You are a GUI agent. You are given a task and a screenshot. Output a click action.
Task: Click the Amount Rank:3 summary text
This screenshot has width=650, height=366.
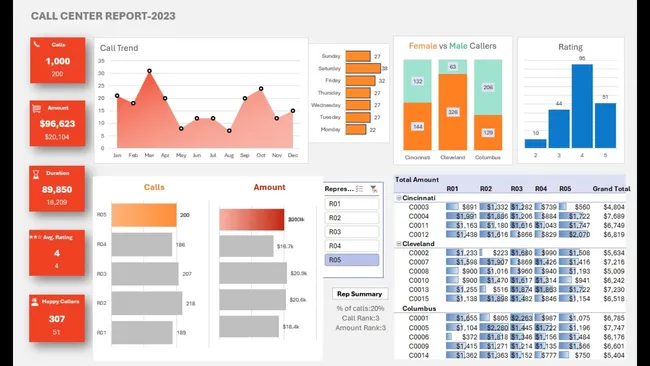pos(361,327)
